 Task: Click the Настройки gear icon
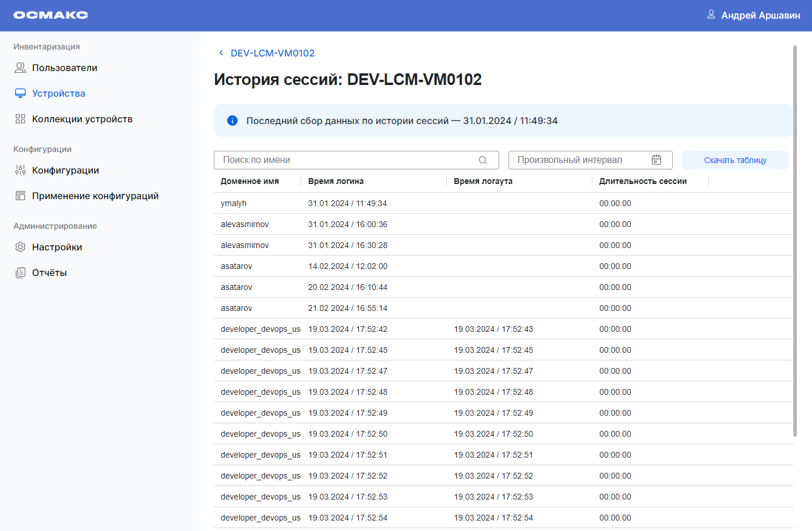(x=20, y=247)
